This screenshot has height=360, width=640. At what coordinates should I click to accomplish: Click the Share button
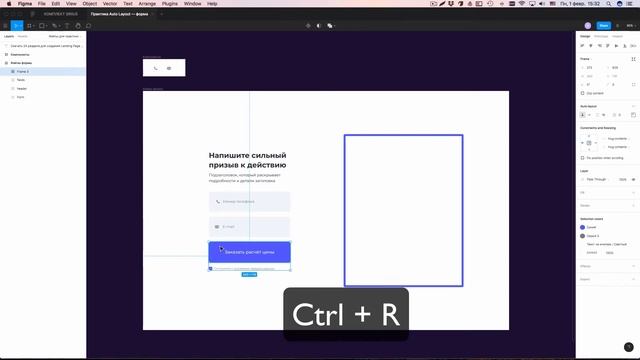click(604, 26)
